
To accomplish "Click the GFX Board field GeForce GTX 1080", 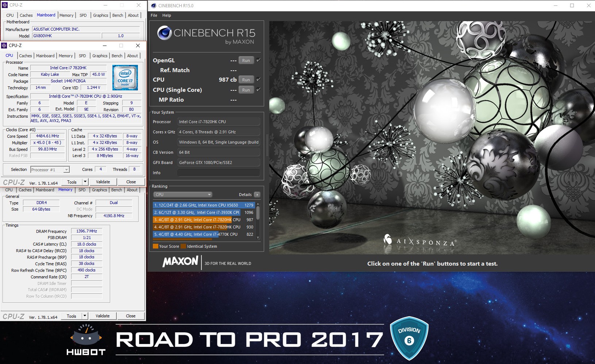I will click(219, 163).
